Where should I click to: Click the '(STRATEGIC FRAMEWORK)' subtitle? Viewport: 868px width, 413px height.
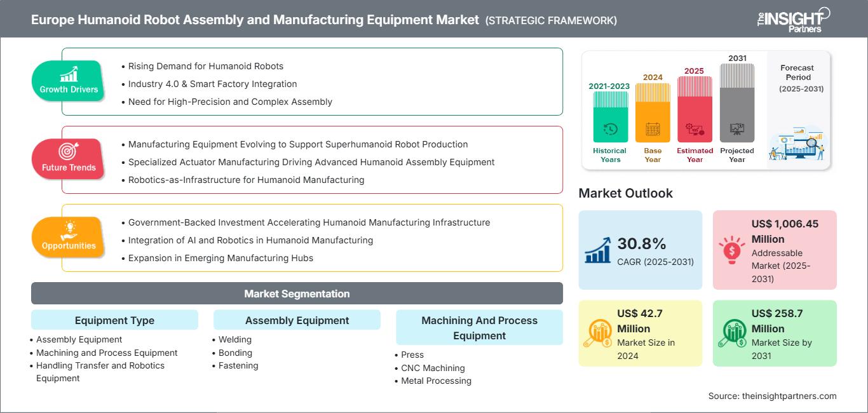coord(551,20)
